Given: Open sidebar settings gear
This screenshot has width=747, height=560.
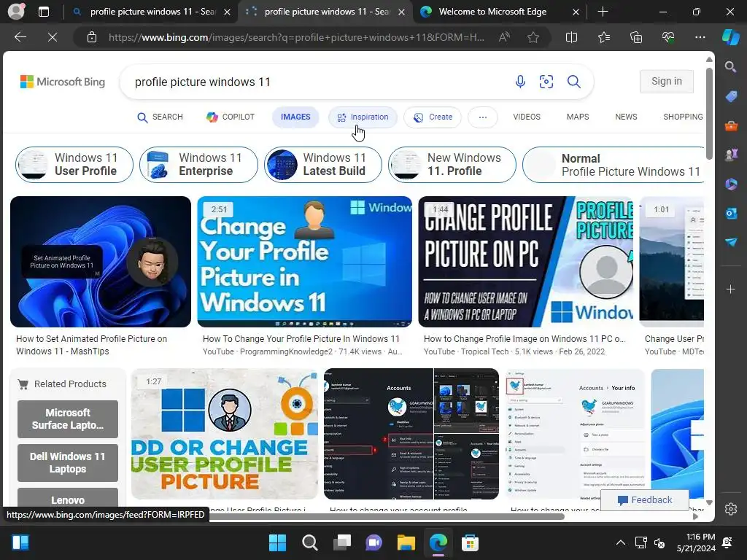Looking at the screenshot, I should 731,508.
